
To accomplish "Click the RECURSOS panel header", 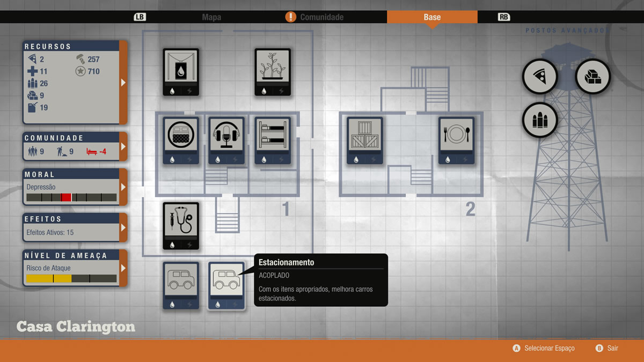I will [48, 47].
